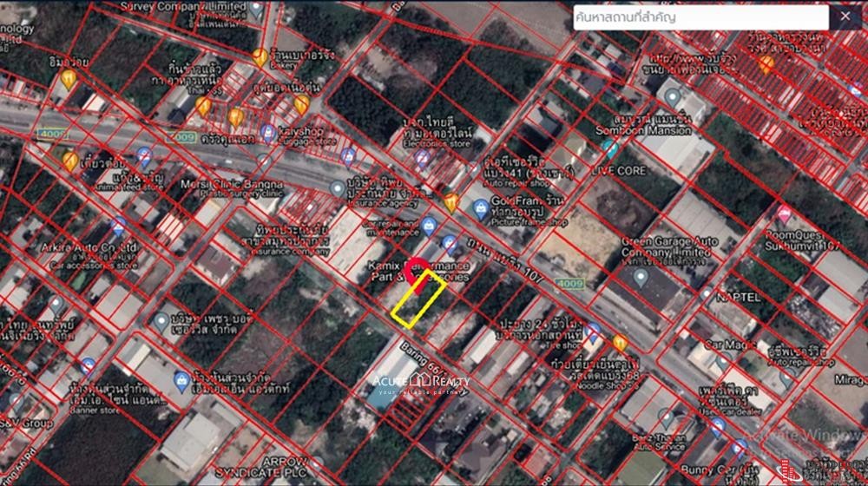Click the Somboon Mansion gray pin
This screenshot has width=868, height=486.
click(x=672, y=98)
